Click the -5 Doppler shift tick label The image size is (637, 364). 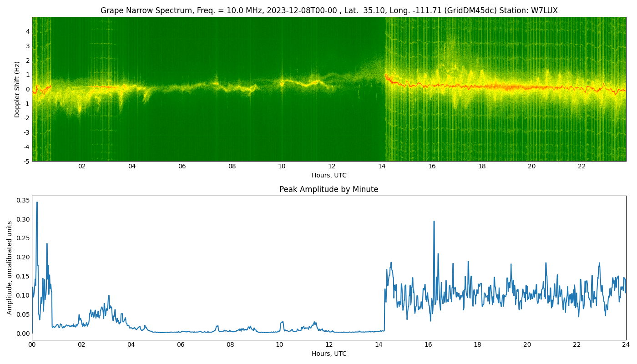tap(27, 161)
